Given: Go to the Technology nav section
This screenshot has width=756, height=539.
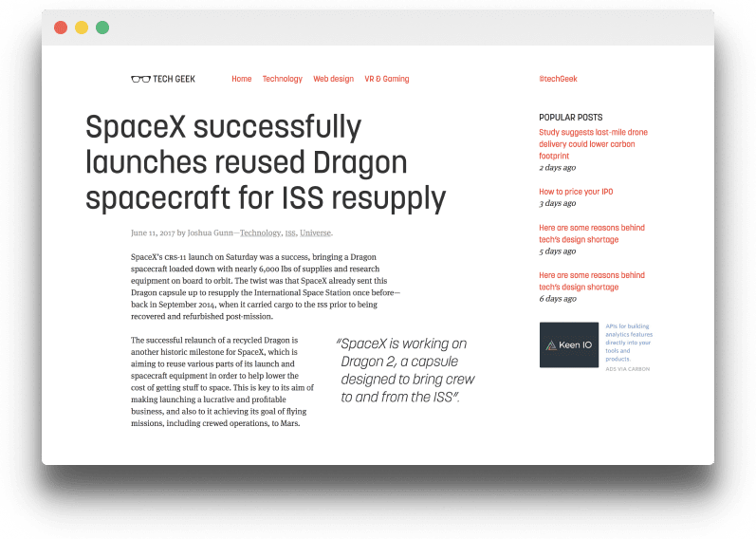Looking at the screenshot, I should coord(282,79).
